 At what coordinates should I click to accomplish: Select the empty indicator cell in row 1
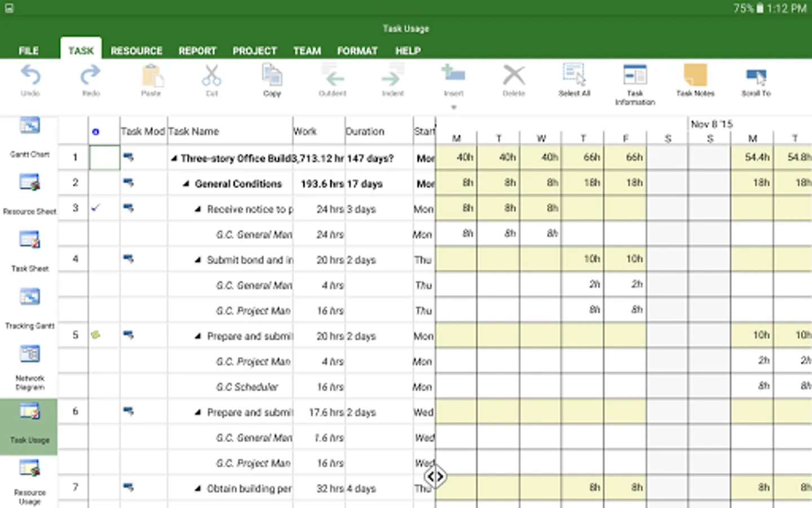point(104,157)
